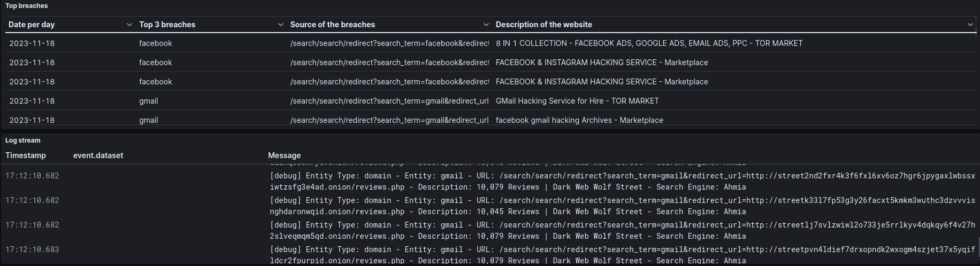The width and height of the screenshot is (980, 266).
Task: Select the Top breaches panel title
Action: pyautogui.click(x=26, y=6)
